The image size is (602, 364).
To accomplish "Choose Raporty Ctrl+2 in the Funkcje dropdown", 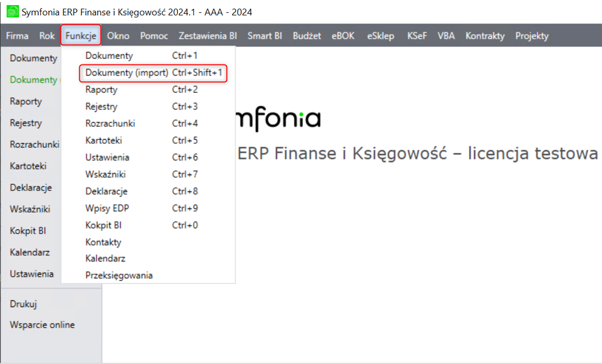I will [148, 89].
